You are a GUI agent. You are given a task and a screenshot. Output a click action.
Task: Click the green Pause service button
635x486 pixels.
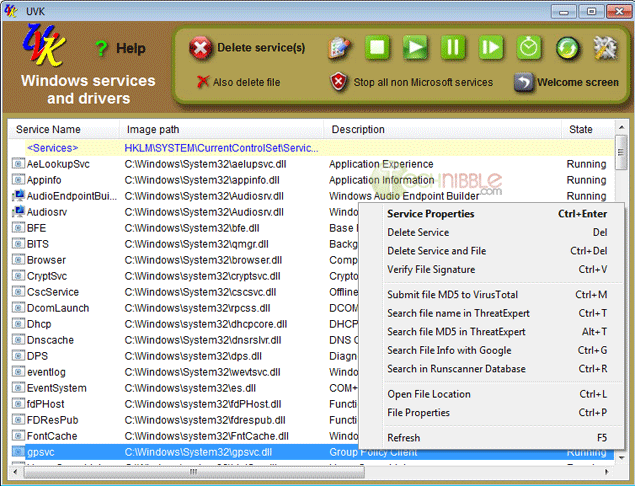(x=453, y=47)
